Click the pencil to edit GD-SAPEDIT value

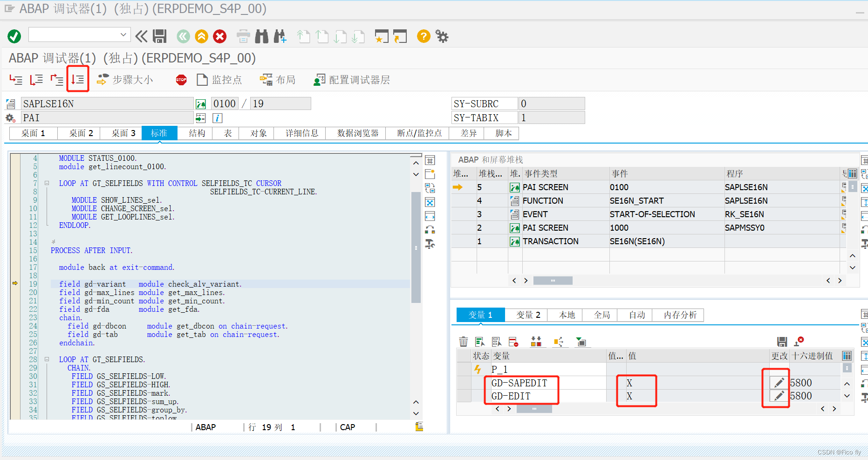point(778,382)
